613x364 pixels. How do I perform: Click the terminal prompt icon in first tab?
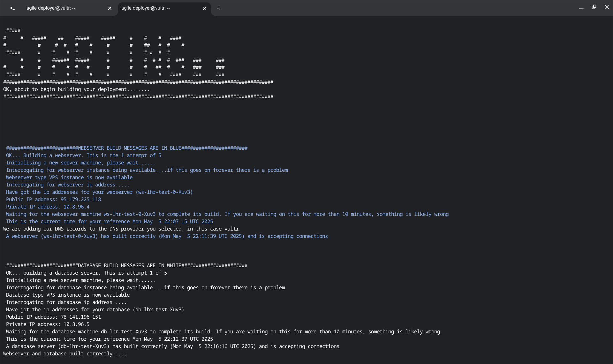(x=12, y=8)
